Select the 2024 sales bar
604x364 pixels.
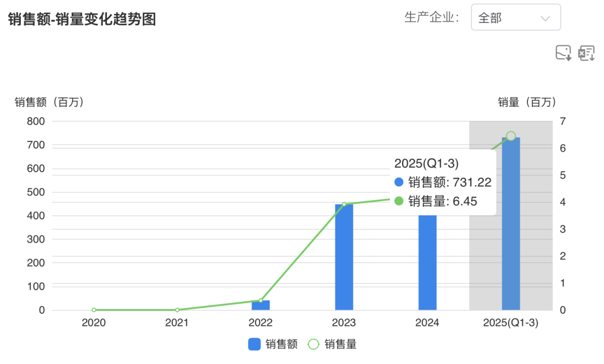(428, 262)
